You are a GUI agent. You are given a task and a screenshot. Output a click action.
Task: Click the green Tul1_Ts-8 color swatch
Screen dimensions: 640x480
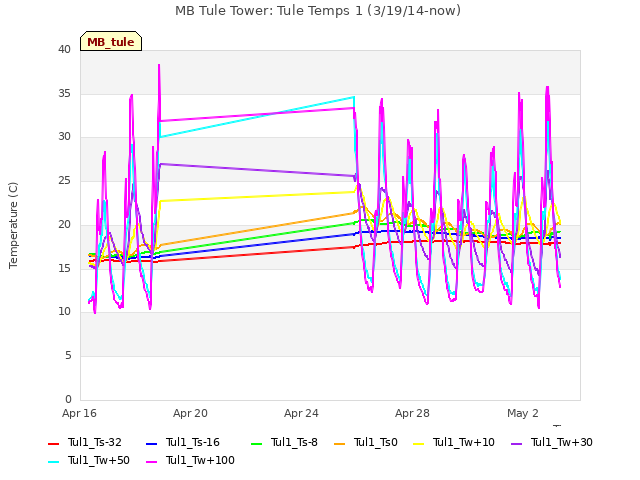point(256,443)
